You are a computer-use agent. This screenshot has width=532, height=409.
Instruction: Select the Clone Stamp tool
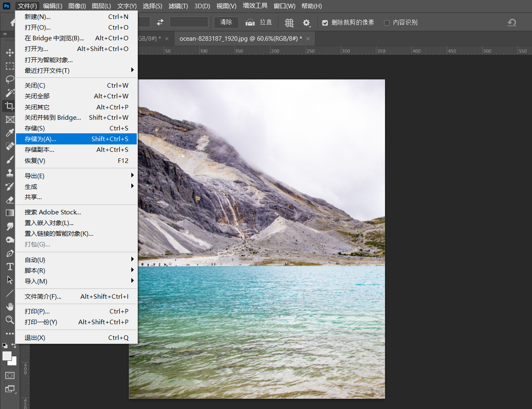(x=10, y=173)
